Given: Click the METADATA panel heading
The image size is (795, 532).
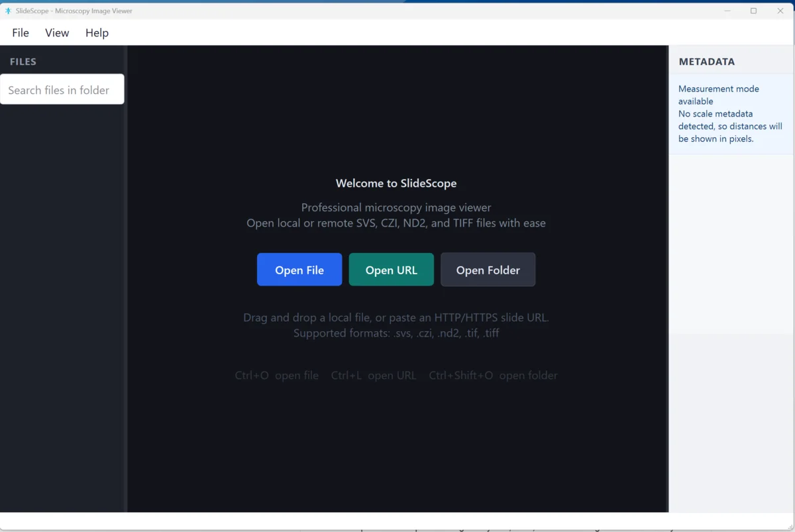Looking at the screenshot, I should click(707, 62).
